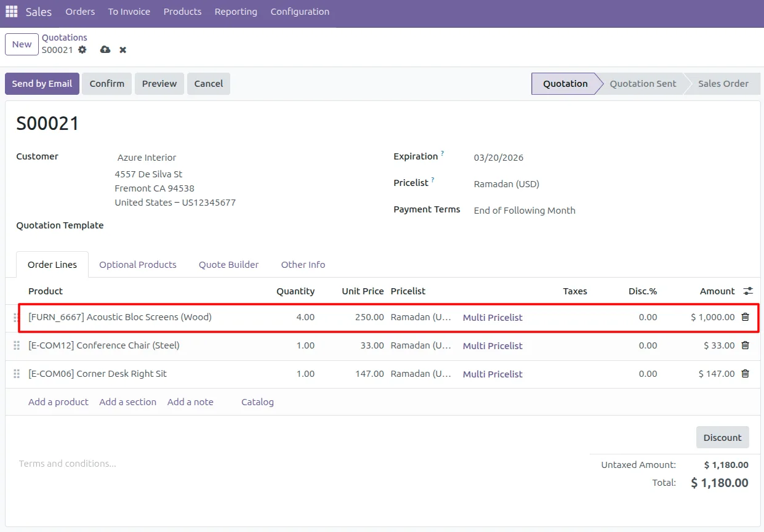Open optional columns adjust icon
The image size is (764, 532).
pos(748,291)
